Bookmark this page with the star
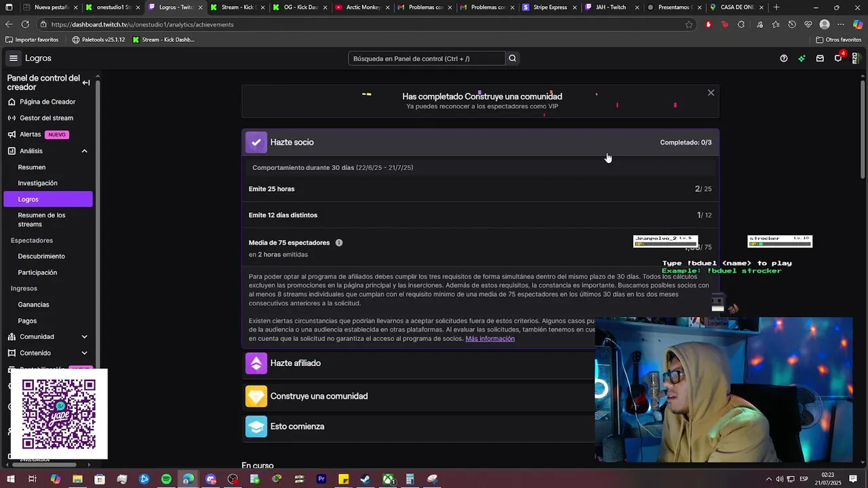This screenshot has height=488, width=868. (x=689, y=24)
